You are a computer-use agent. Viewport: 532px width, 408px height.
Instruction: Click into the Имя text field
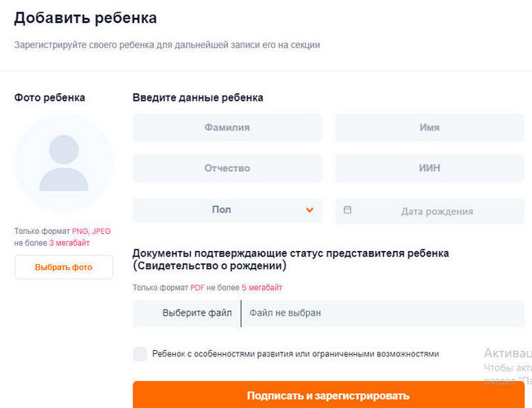[429, 128]
